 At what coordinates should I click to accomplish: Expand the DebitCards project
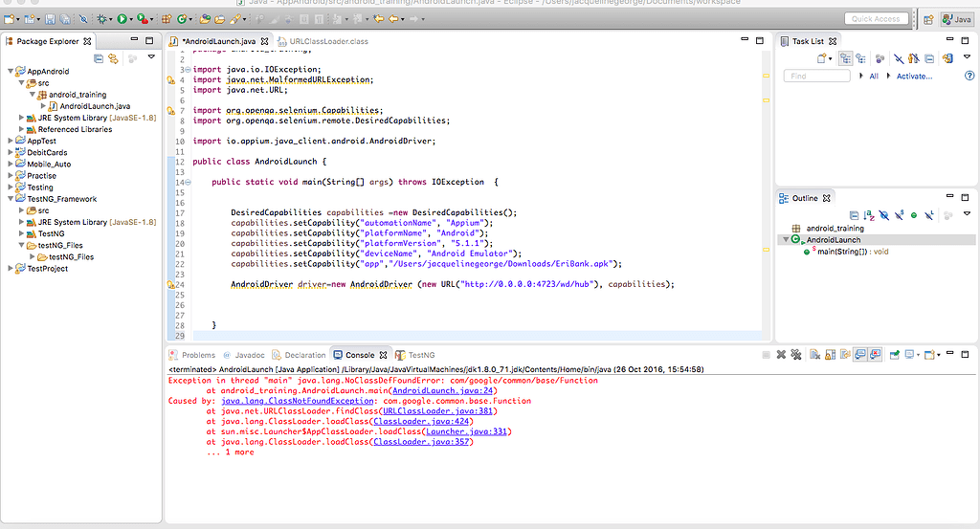pyautogui.click(x=11, y=152)
